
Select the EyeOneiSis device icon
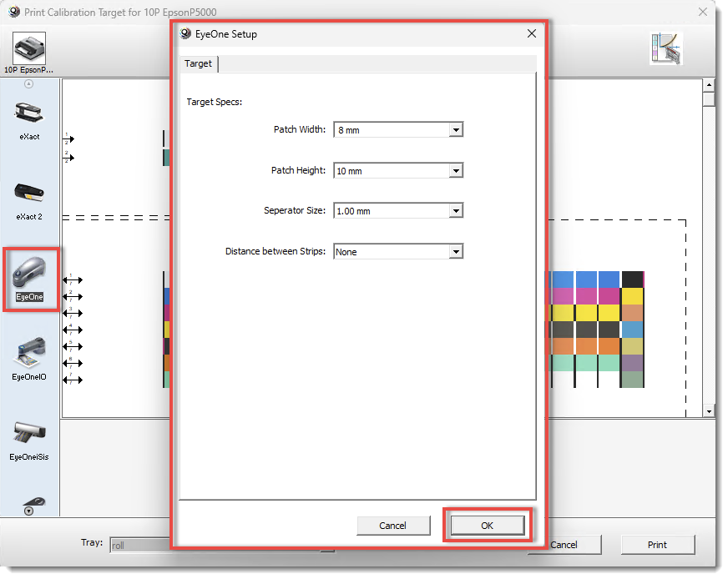29,432
